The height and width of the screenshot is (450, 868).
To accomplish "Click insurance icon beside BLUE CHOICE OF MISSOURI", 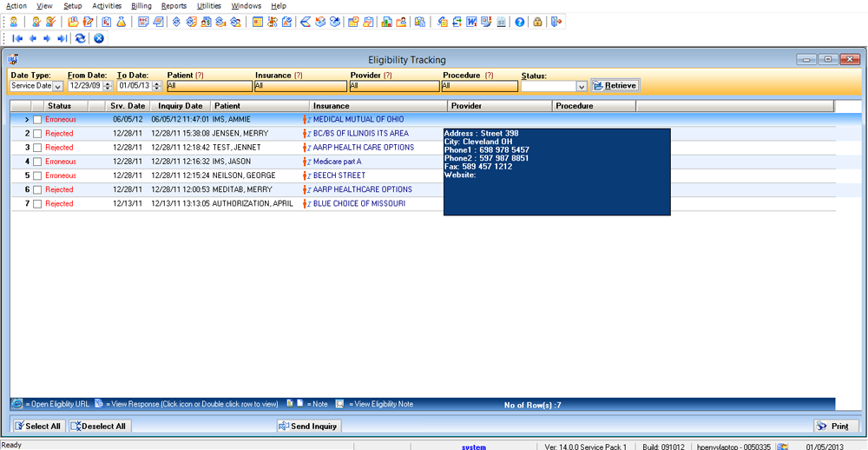I will pos(306,203).
